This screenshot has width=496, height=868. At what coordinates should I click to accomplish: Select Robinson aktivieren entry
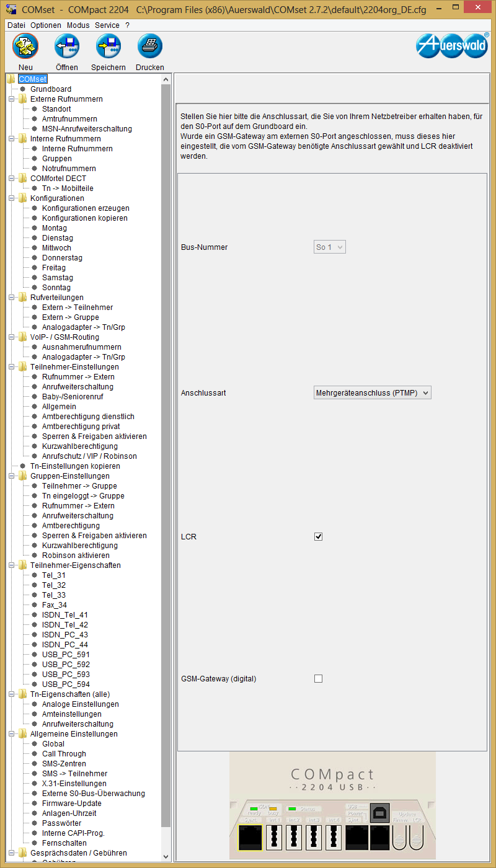tap(76, 556)
